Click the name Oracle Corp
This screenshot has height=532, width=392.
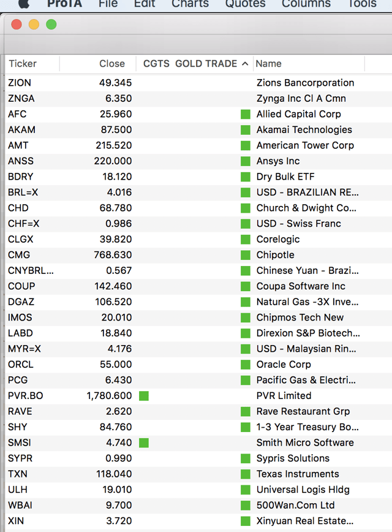[284, 365]
